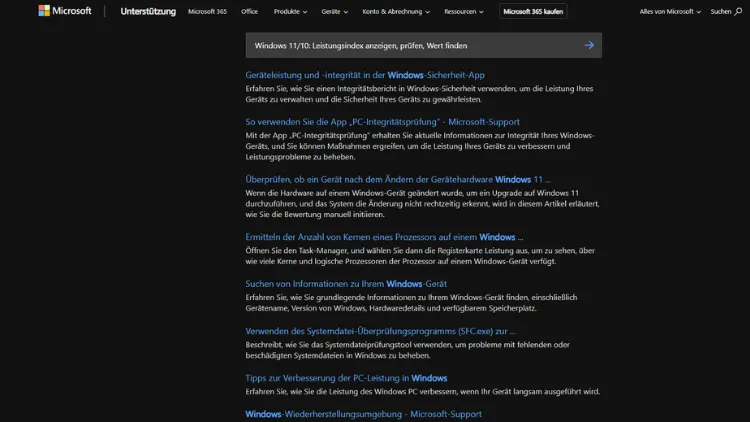
Task: Expand the Produkte dropdown
Action: point(290,11)
